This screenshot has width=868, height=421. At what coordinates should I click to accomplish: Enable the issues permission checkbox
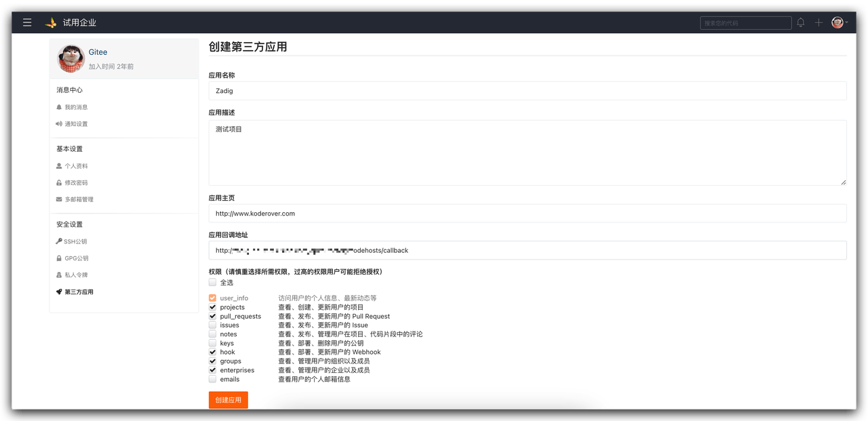point(213,325)
